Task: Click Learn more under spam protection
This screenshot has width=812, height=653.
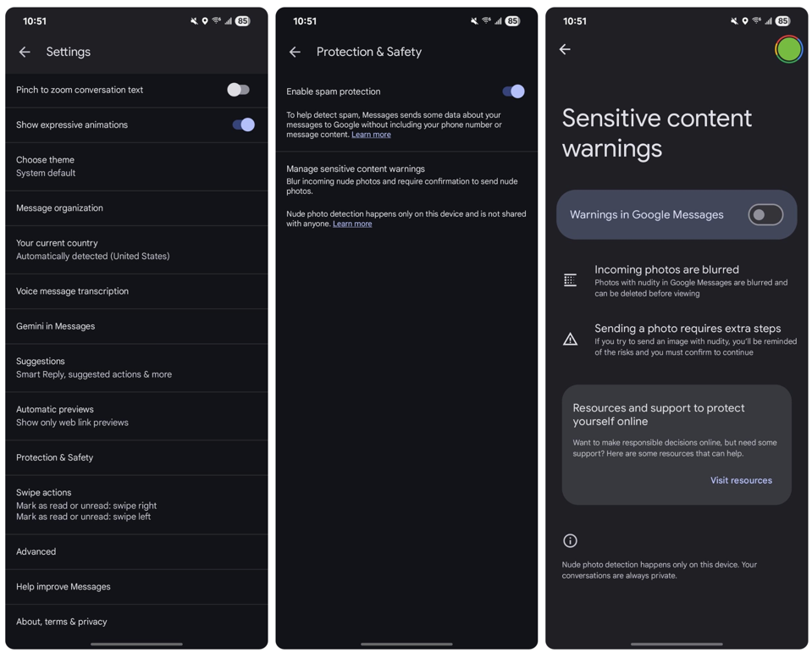Action: (x=371, y=135)
